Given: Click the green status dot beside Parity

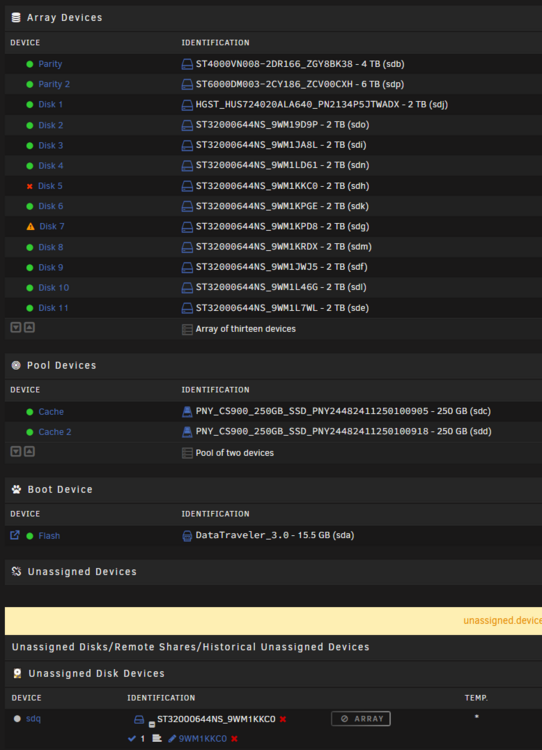Looking at the screenshot, I should click(x=30, y=64).
